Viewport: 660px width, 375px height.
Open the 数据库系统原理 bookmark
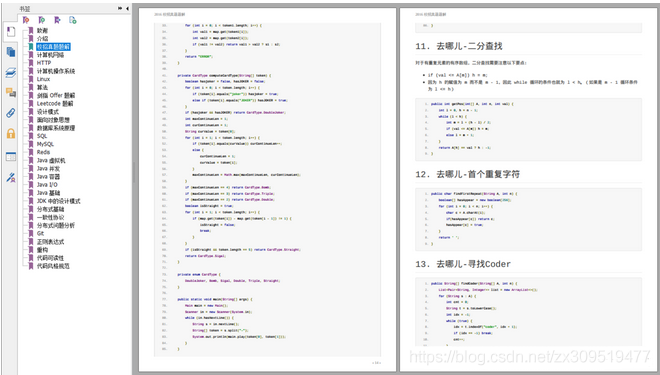point(56,128)
